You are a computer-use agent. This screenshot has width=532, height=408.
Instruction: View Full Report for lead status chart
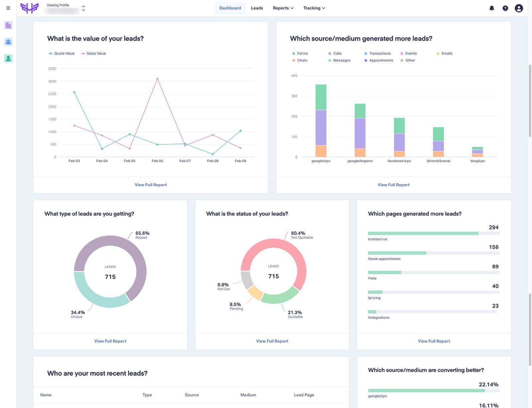[272, 341]
